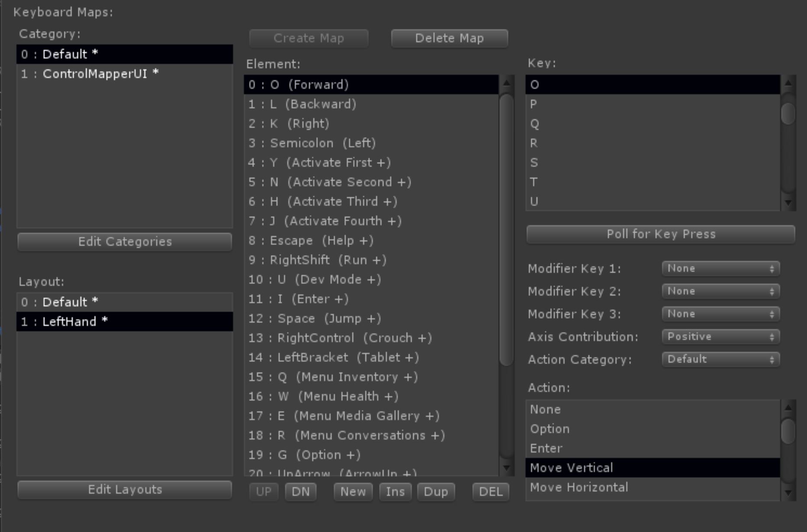
Task: Click the DN button to move element down
Action: [x=301, y=491]
